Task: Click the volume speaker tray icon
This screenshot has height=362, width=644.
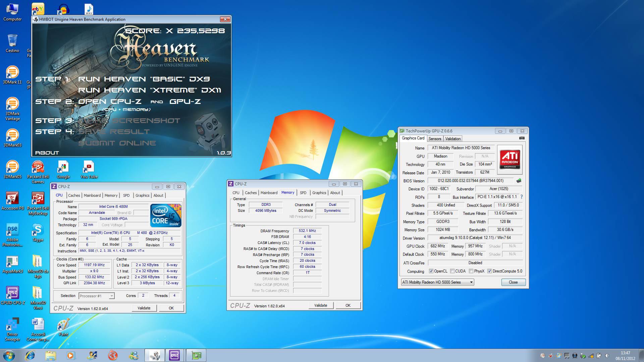Action: coord(607,356)
